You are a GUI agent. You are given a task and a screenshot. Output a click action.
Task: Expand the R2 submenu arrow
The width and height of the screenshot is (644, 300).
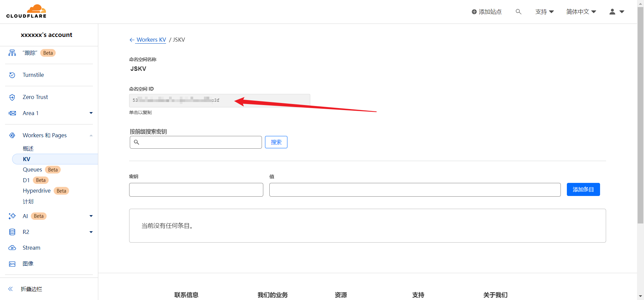pyautogui.click(x=91, y=232)
